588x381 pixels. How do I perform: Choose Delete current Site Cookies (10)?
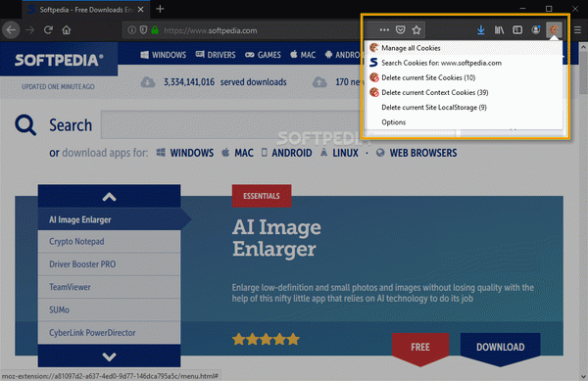[x=465, y=77]
